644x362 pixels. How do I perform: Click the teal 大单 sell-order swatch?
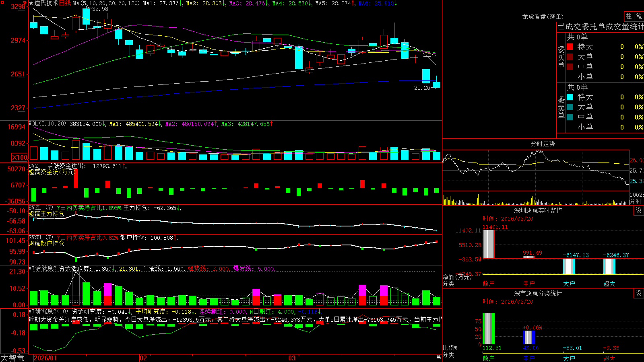click(x=570, y=107)
